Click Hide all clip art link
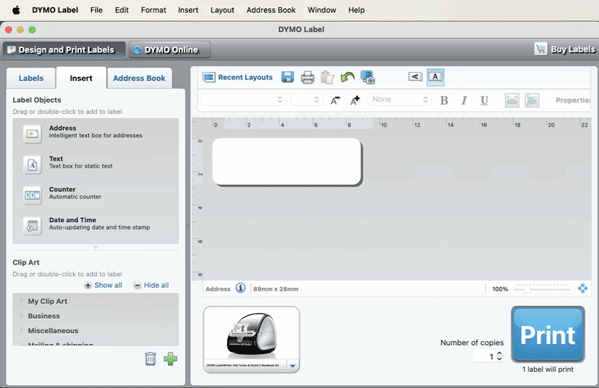Screen dimensions: 599x388 (x=151, y=285)
